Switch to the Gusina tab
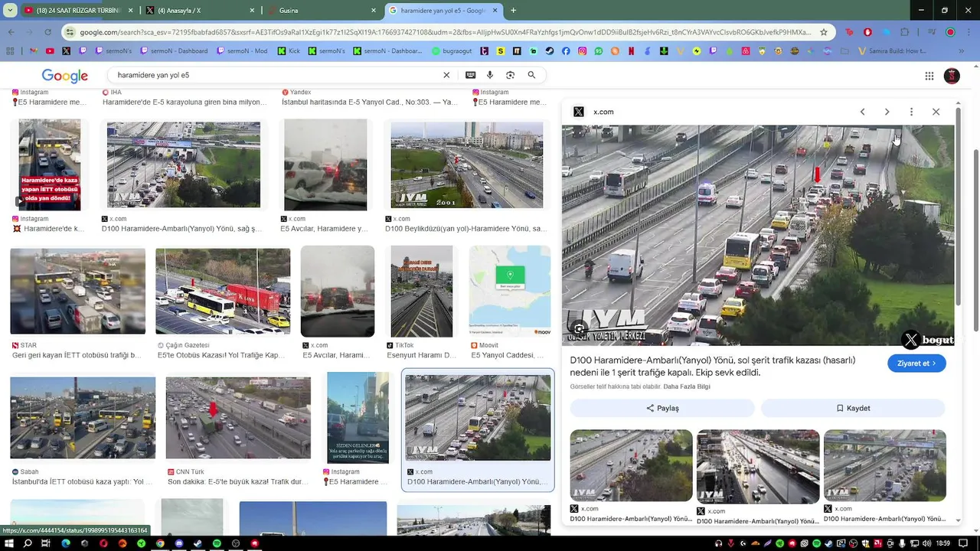 pyautogui.click(x=322, y=10)
